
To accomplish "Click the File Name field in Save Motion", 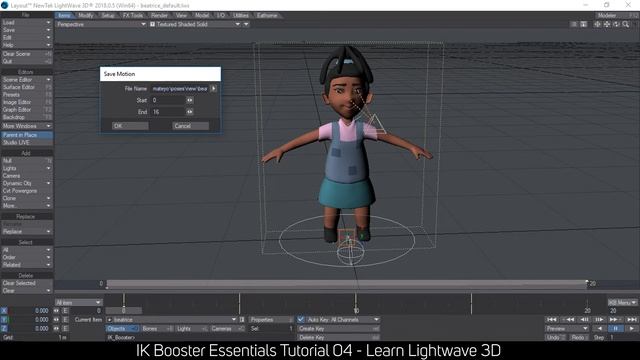I will tap(180, 89).
